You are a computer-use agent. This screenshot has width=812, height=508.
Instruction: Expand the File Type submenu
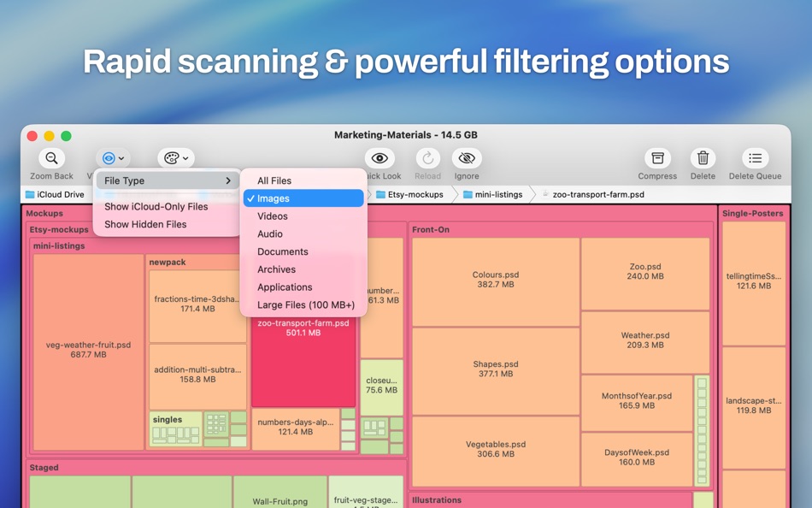point(166,180)
